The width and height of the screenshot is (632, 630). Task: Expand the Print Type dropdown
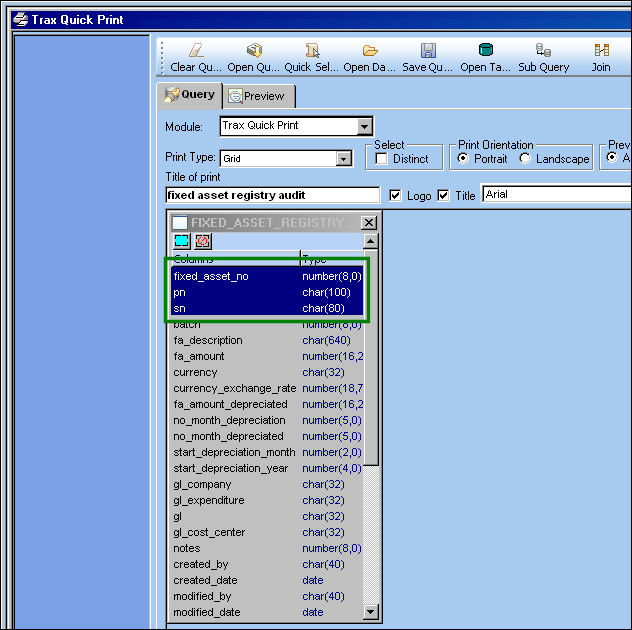click(x=344, y=159)
